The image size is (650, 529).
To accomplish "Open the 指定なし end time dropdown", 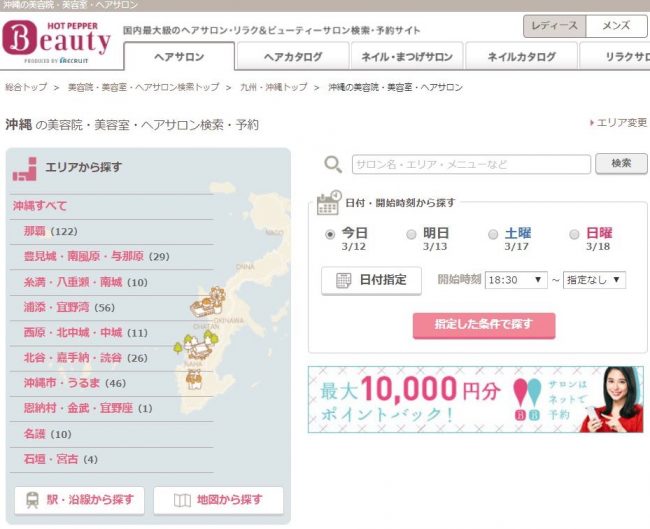I will 594,280.
